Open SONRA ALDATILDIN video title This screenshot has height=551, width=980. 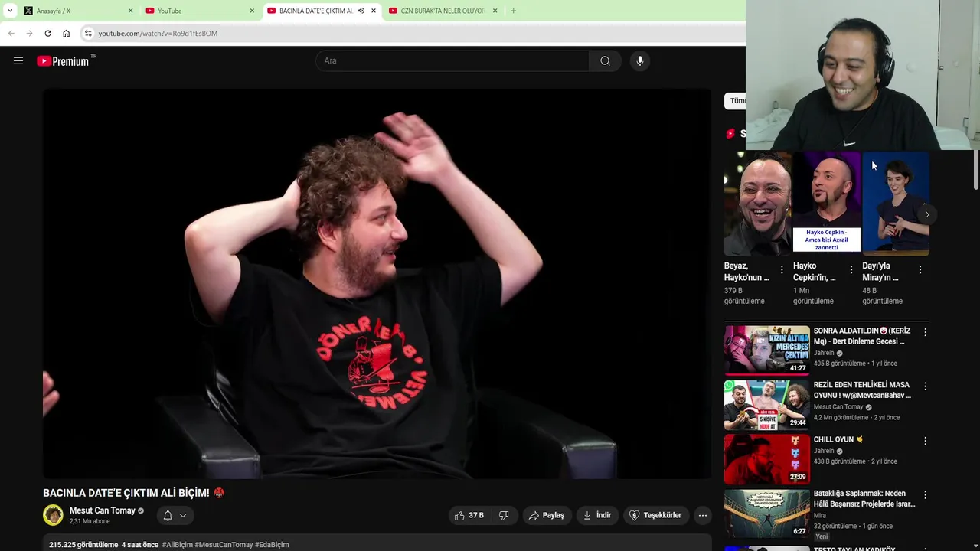(862, 336)
